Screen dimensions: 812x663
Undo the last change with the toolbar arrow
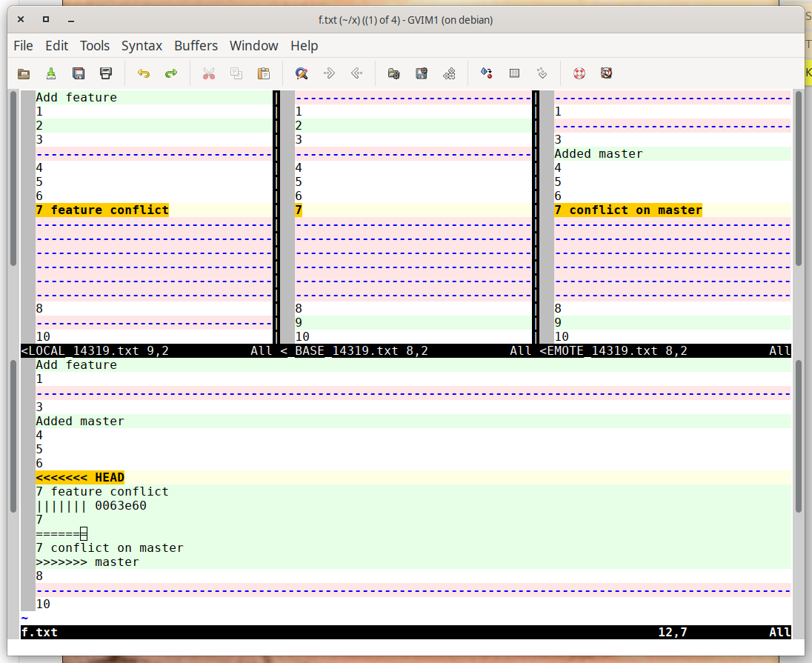[144, 73]
